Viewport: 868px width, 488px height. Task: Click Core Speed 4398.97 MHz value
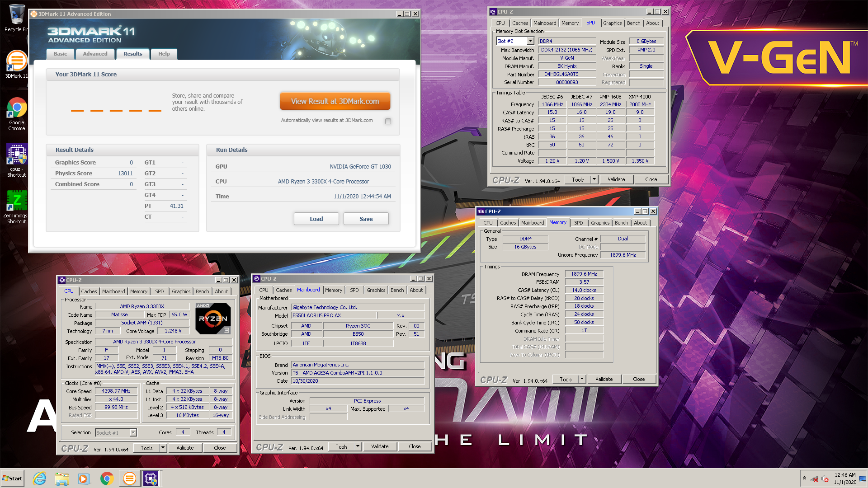point(116,391)
